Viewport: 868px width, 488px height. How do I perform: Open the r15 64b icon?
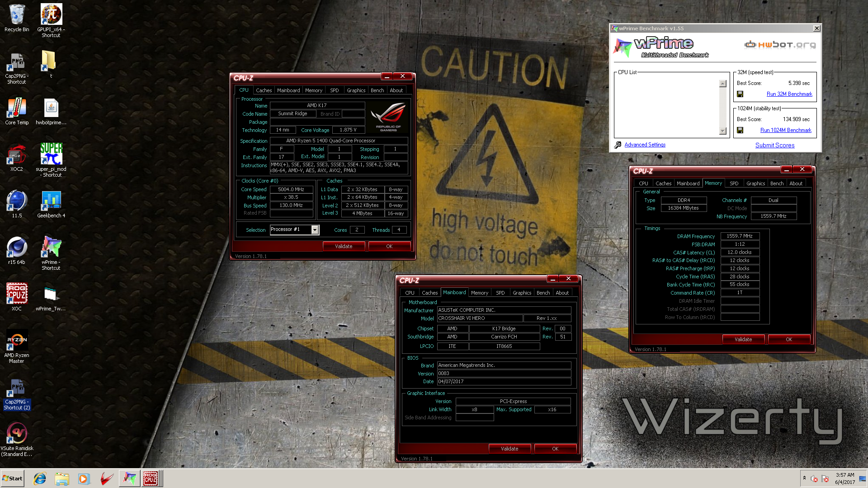click(x=17, y=251)
